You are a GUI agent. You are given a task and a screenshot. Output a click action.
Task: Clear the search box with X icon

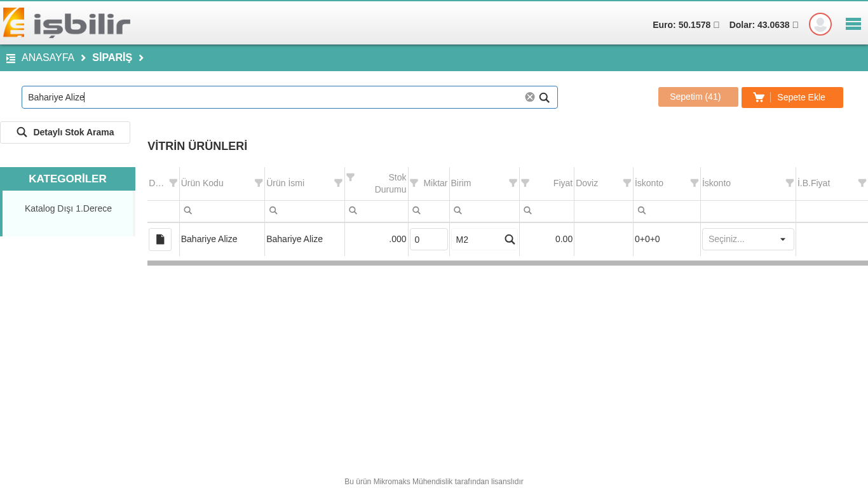pos(529,97)
